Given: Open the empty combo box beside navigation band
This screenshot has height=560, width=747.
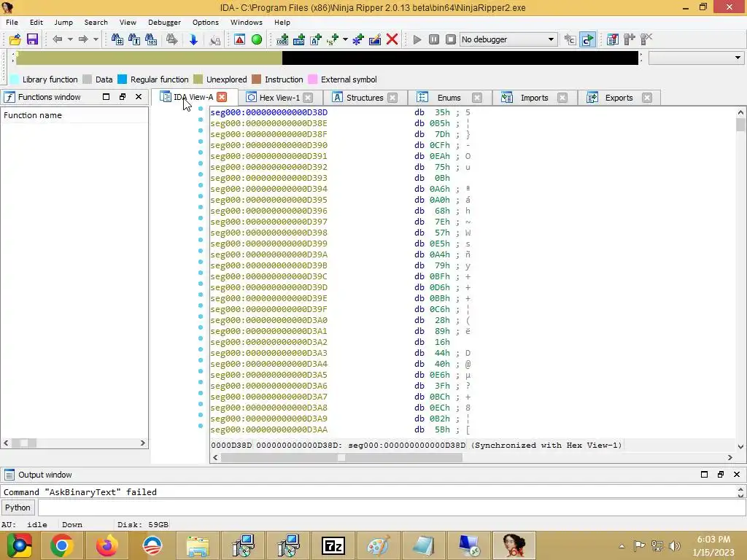Looking at the screenshot, I should tap(696, 58).
